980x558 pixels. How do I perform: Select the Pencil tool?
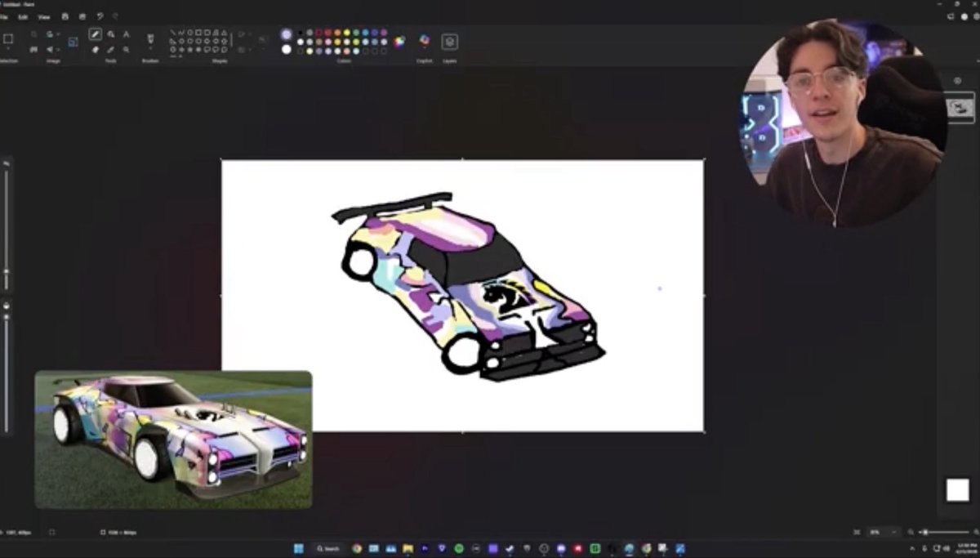(95, 34)
